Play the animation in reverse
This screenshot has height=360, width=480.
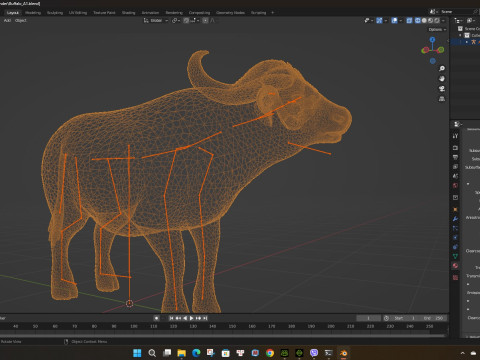click(185, 318)
